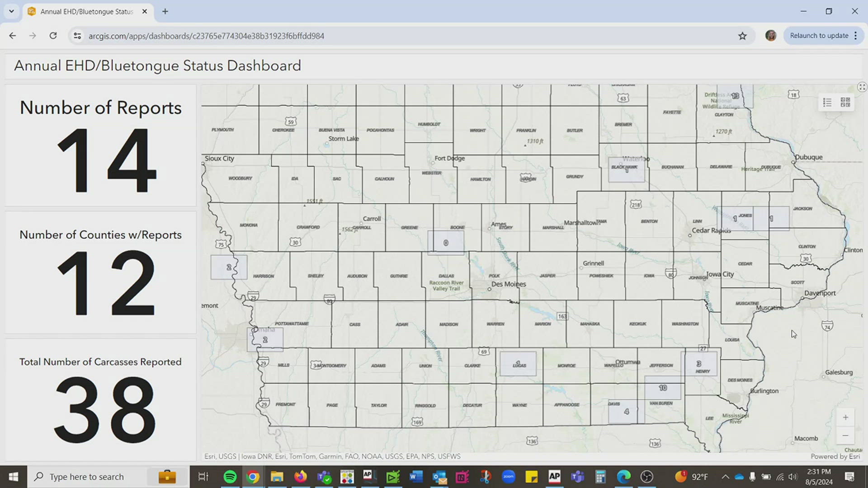Zoom in on the map
This screenshot has height=488, width=868.
click(845, 418)
